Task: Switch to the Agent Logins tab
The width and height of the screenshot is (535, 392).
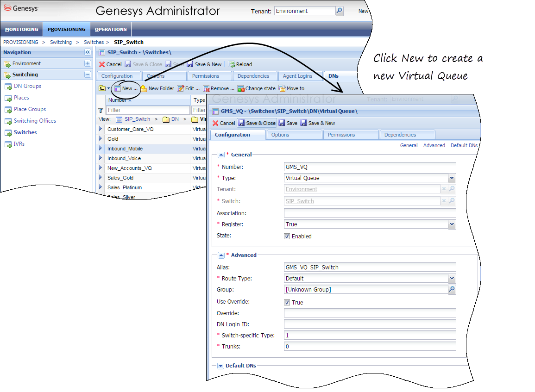Action: (297, 76)
